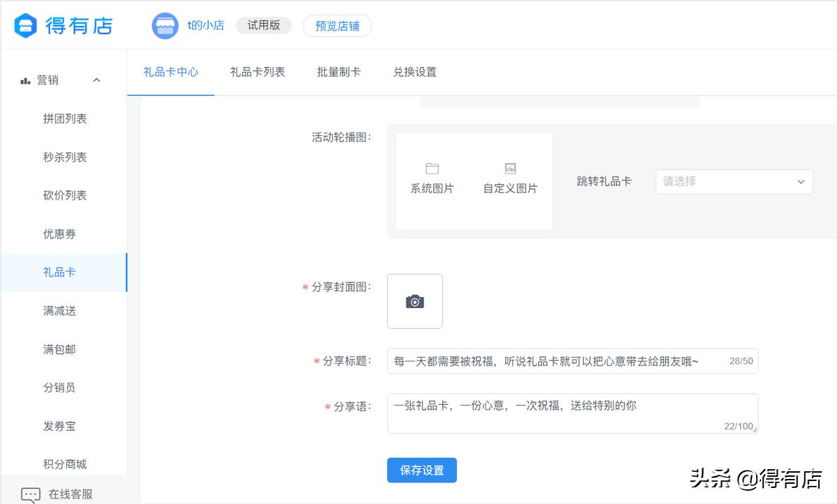Select the 自定义图片 image upload icon

pyautogui.click(x=509, y=168)
